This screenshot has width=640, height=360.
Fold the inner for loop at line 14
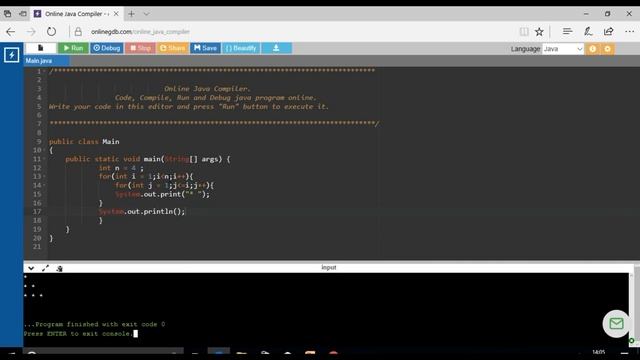tap(44, 185)
